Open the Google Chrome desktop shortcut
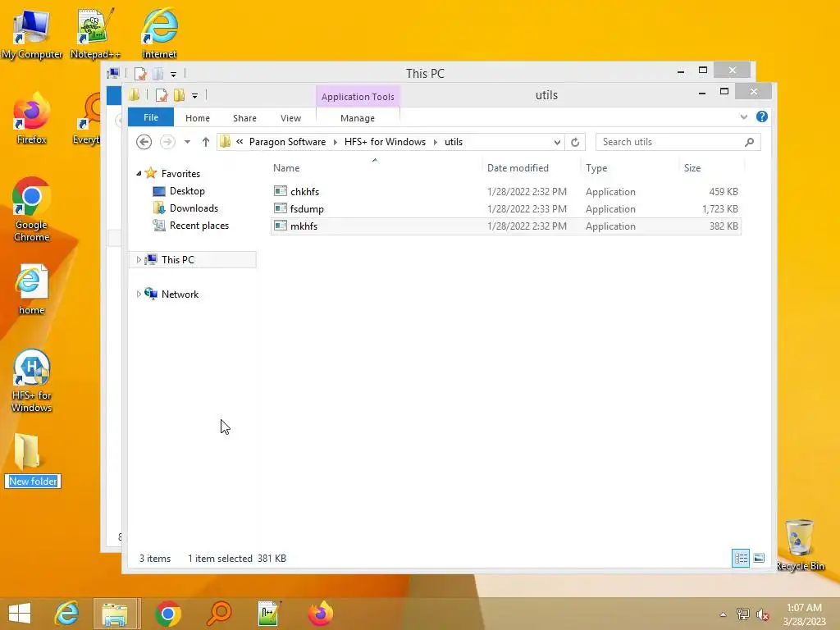Viewport: 840px width, 630px height. pos(32,209)
